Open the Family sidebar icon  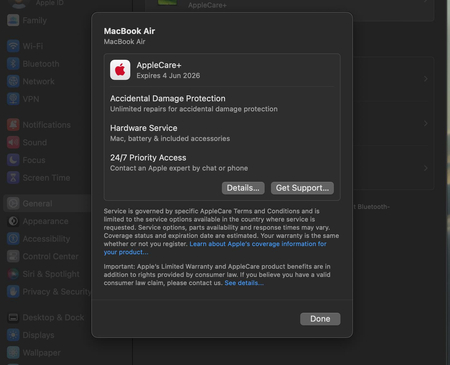click(x=13, y=20)
